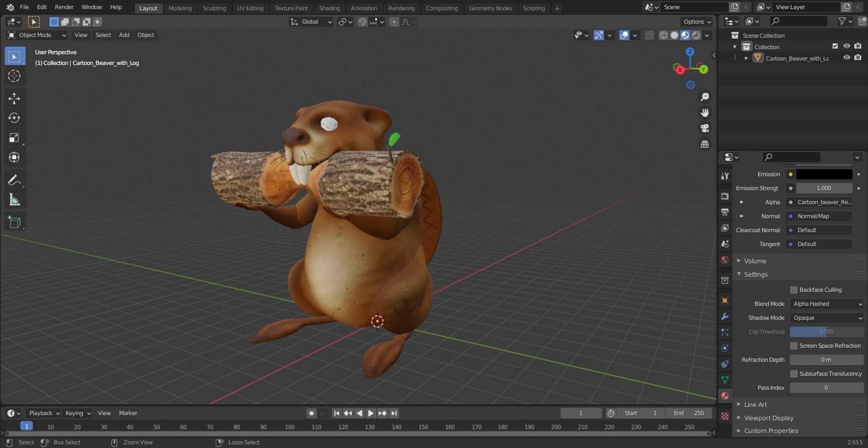Switch to Geometry Nodes workspace tab

tap(491, 8)
